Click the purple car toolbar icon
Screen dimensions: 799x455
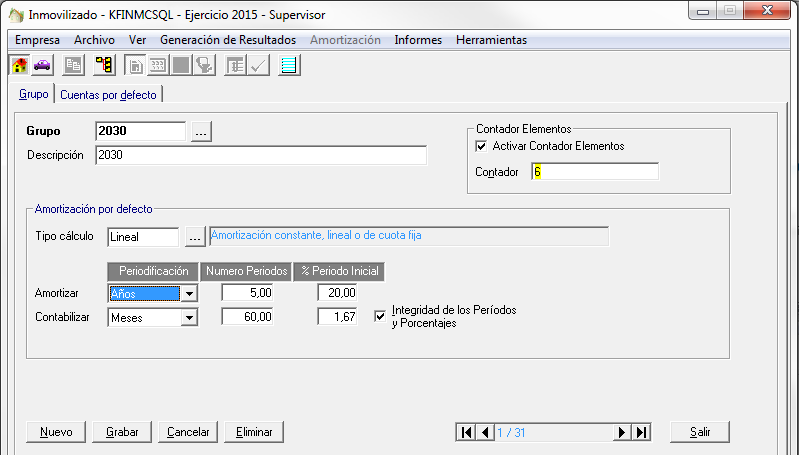42,66
